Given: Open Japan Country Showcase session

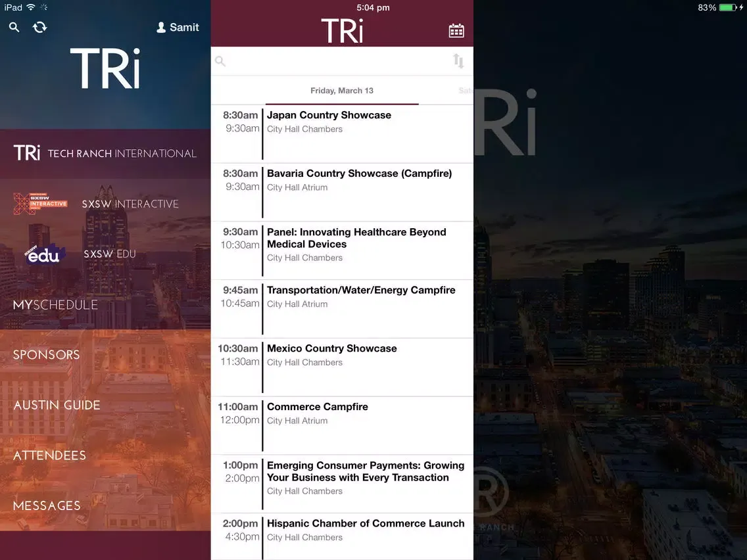Looking at the screenshot, I should [342, 134].
